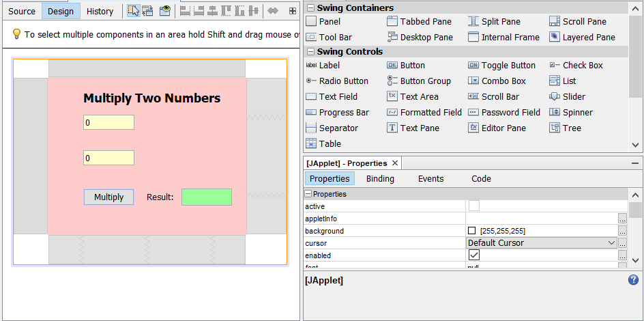Activate the Selection Mode tool
Viewport: 644px width, 321px height.
click(133, 11)
